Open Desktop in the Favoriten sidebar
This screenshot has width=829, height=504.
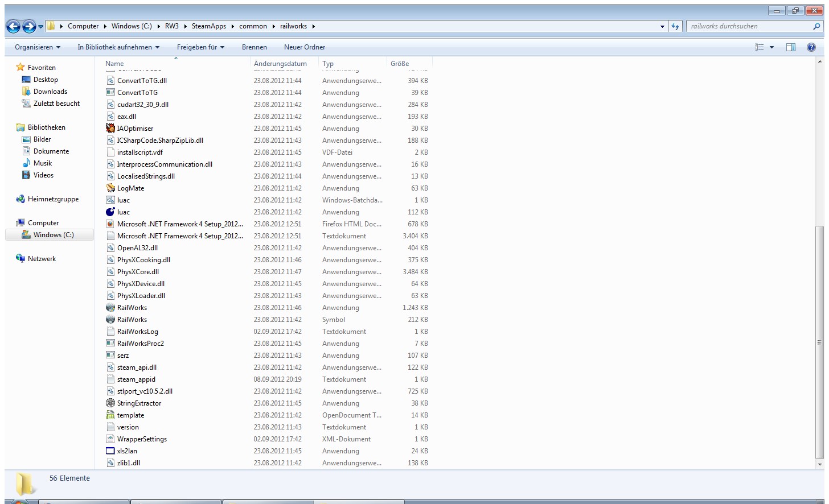[46, 80]
